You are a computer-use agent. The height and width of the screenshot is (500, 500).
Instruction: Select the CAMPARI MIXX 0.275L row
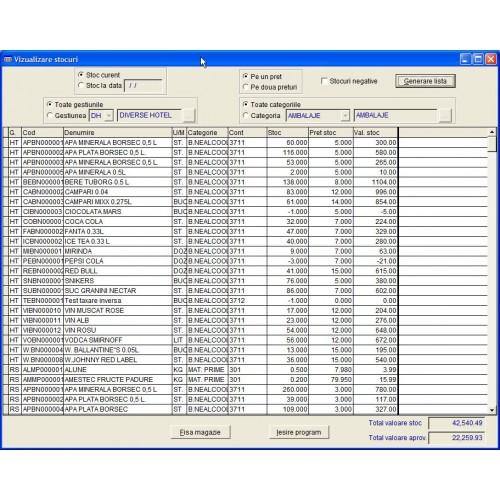coord(245,202)
